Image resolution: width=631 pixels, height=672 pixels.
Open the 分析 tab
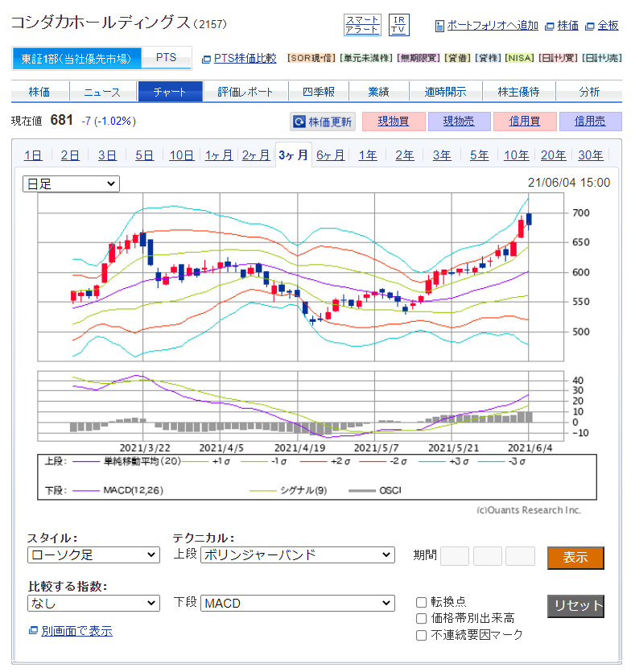pyautogui.click(x=589, y=92)
